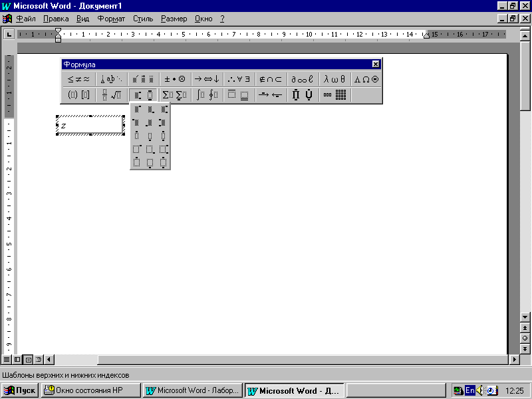Click inside the equation editing box with z
The height and width of the screenshot is (399, 532).
point(90,125)
